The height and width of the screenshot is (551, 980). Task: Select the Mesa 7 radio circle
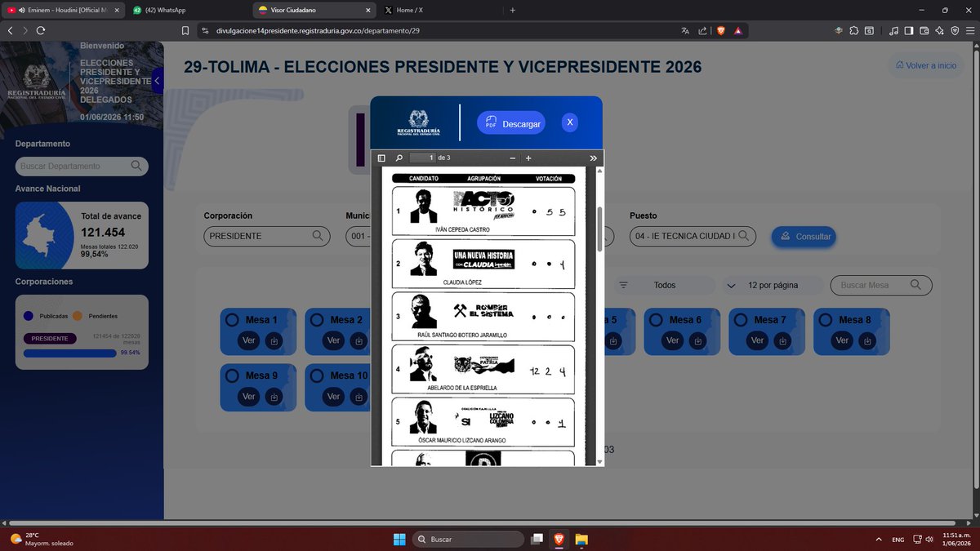pos(741,319)
